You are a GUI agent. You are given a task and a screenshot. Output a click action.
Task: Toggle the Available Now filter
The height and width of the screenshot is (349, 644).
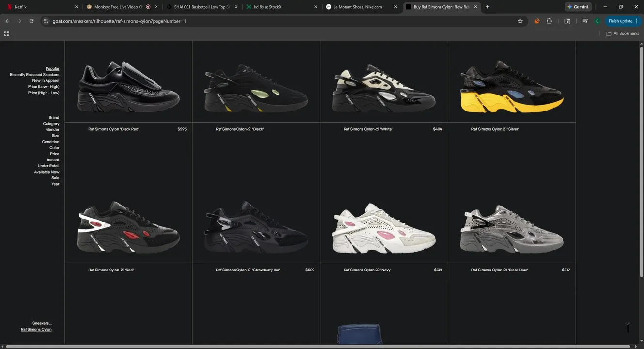click(47, 172)
